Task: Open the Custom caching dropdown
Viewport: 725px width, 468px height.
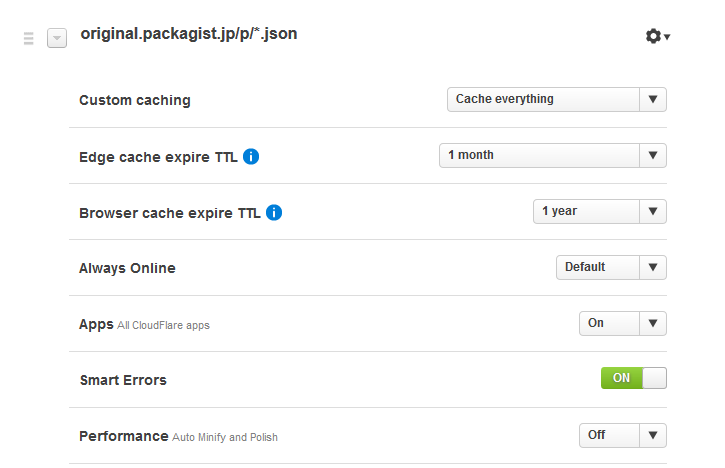Action: point(556,99)
